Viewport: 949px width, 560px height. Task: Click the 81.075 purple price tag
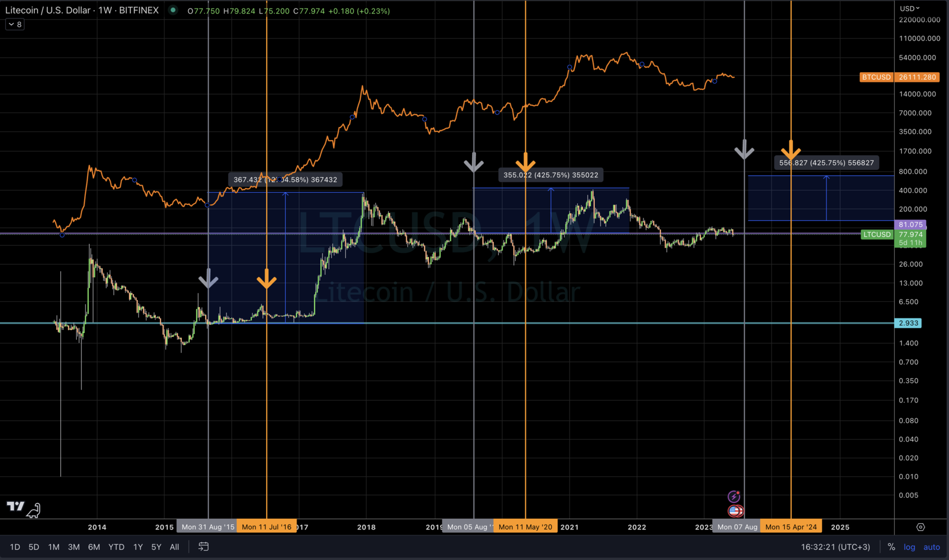pyautogui.click(x=910, y=224)
